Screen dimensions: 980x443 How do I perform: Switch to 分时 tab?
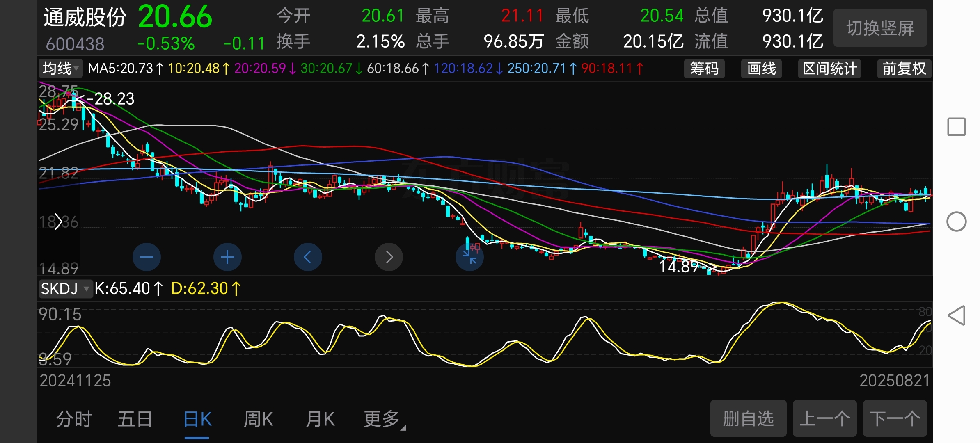[x=74, y=419]
